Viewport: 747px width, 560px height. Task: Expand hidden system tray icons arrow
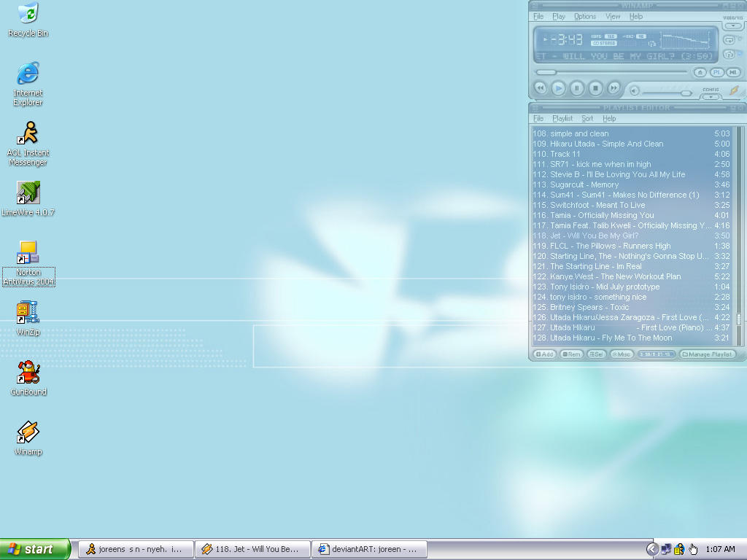point(652,549)
